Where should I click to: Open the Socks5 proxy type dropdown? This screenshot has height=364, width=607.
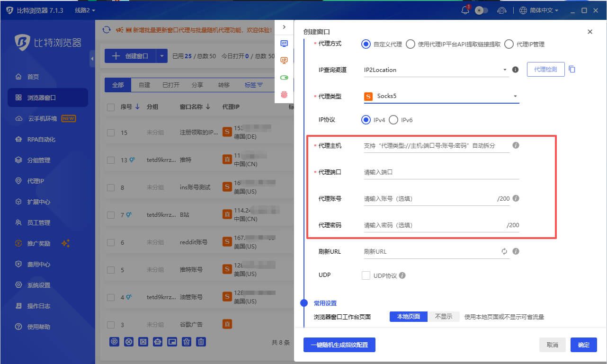tap(441, 96)
